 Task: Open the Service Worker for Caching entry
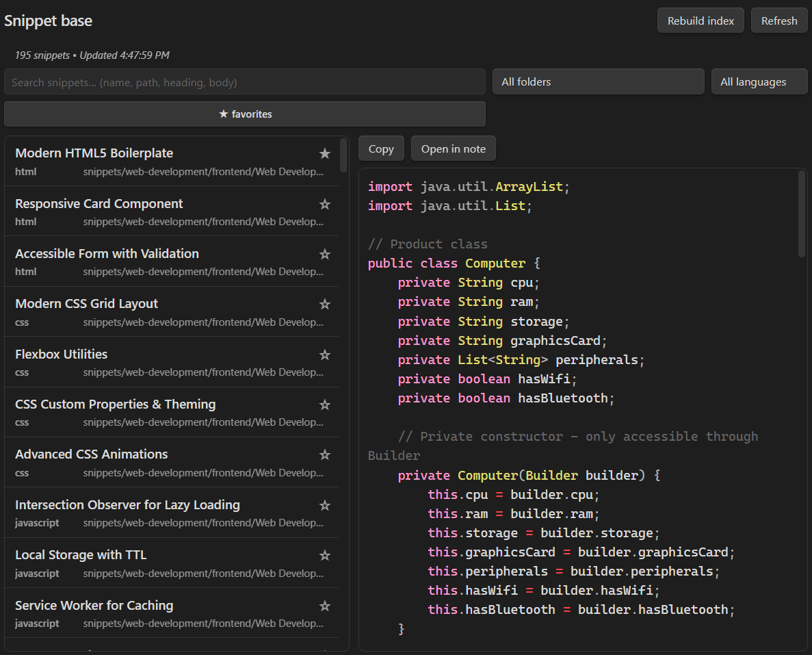tap(172, 613)
